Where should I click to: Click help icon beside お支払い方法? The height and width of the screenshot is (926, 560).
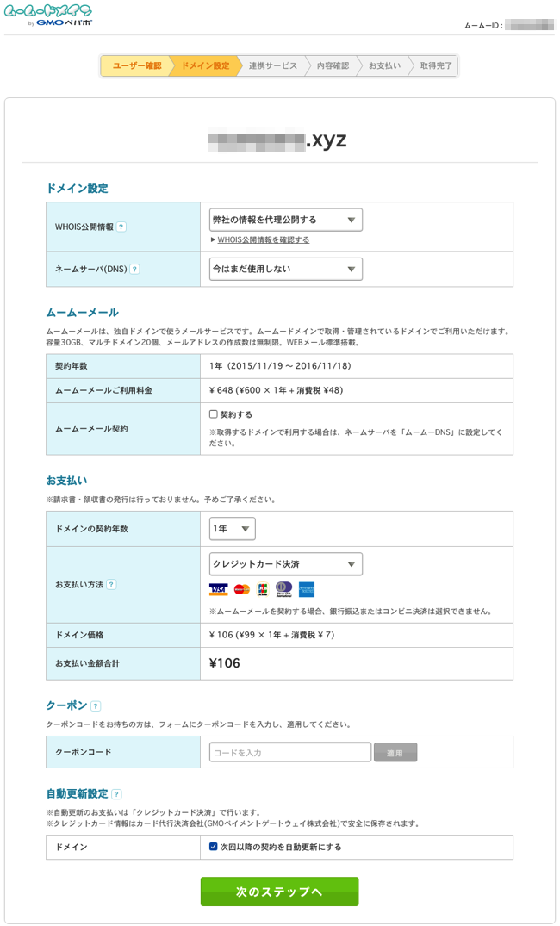(111, 585)
